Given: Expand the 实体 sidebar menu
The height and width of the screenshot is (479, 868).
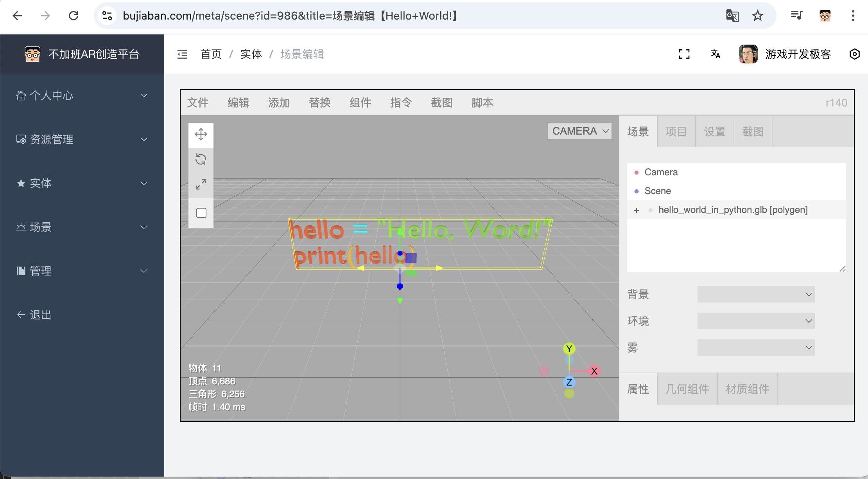Looking at the screenshot, I should (x=82, y=183).
